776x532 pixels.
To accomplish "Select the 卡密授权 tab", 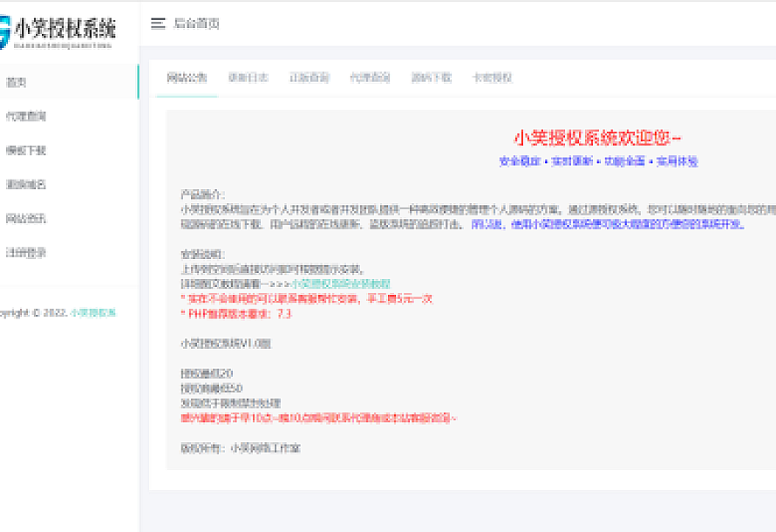I will [x=493, y=78].
